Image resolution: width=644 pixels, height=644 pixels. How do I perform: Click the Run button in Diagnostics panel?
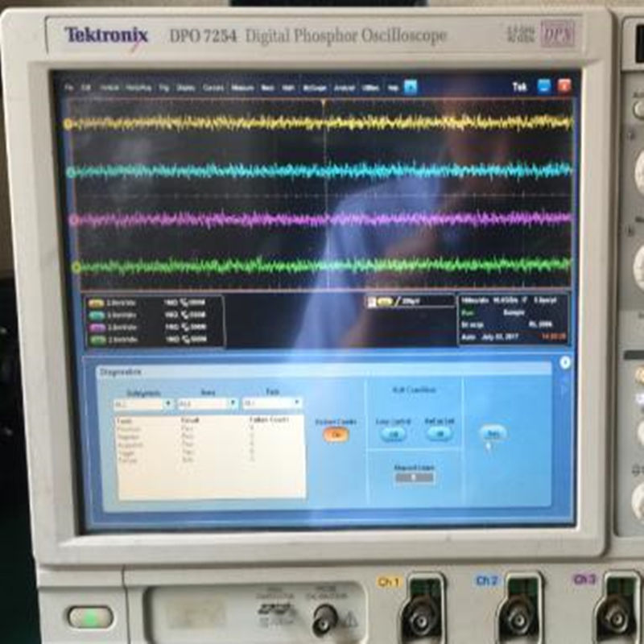[493, 433]
